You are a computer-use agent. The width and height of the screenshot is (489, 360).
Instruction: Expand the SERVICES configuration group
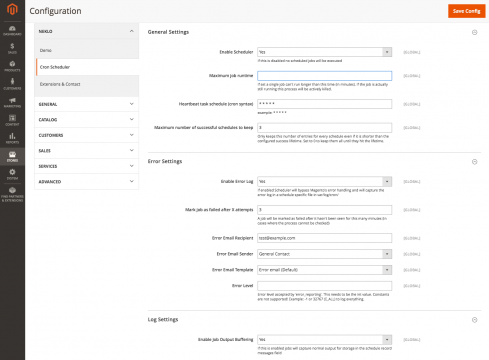(x=87, y=166)
